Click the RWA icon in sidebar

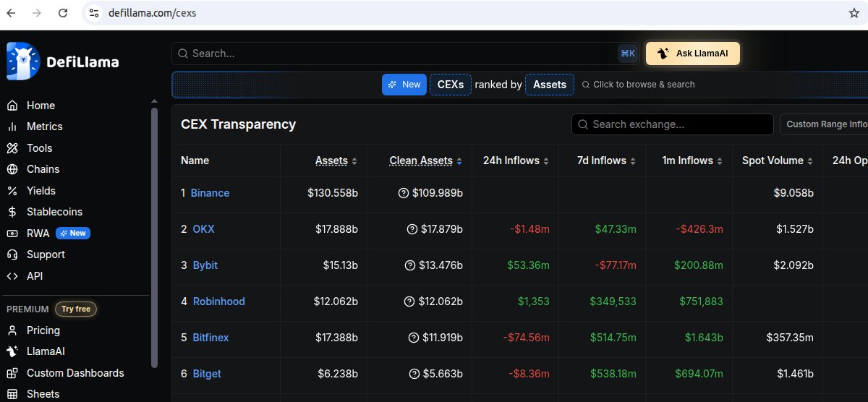[x=12, y=234]
